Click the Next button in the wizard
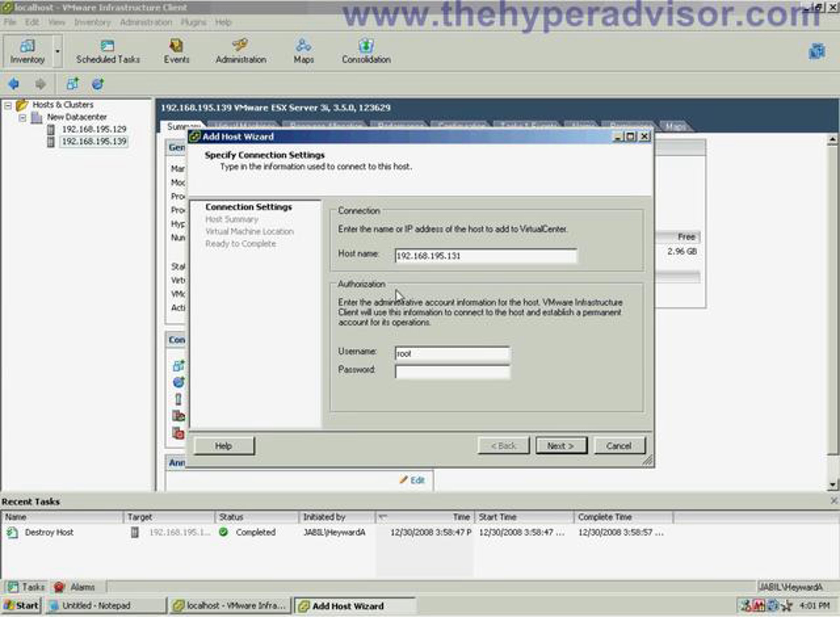 click(x=561, y=446)
